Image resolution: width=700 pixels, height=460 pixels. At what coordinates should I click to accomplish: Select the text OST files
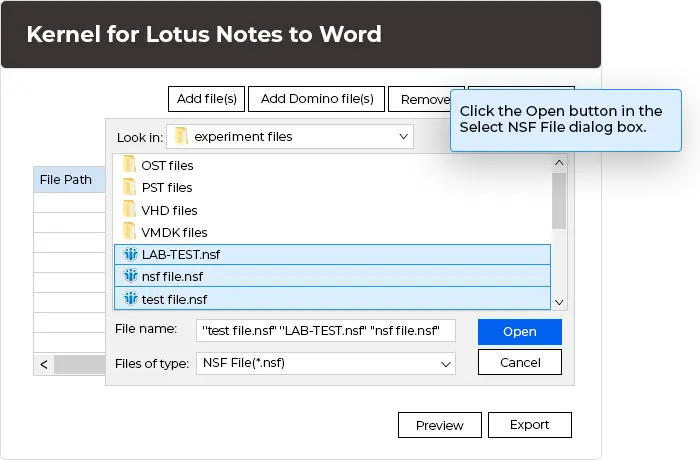[x=167, y=166]
